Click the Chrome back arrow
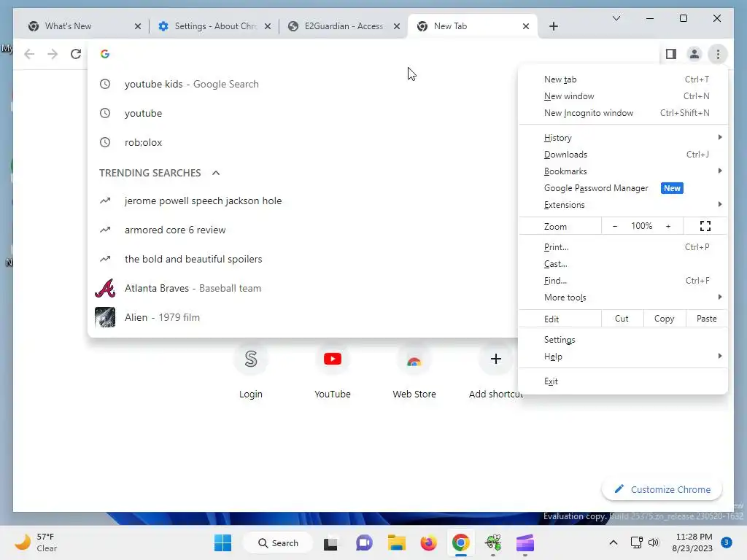Image resolution: width=747 pixels, height=560 pixels. click(x=29, y=54)
